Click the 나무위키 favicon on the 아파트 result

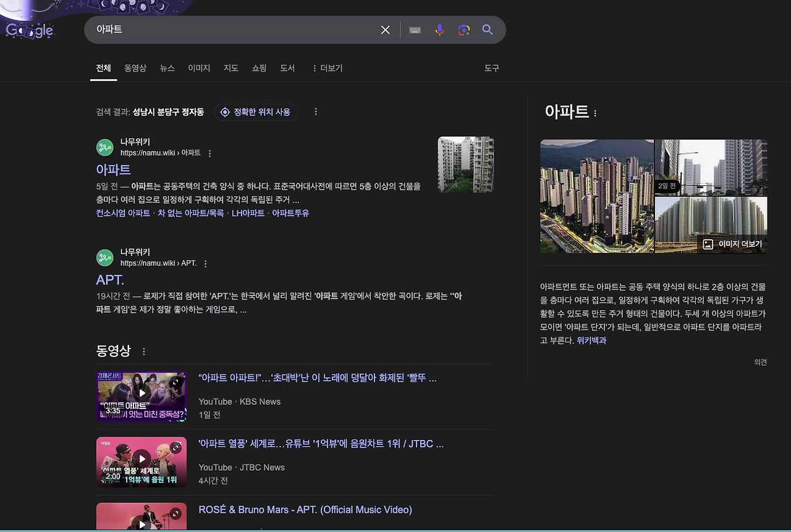[105, 148]
